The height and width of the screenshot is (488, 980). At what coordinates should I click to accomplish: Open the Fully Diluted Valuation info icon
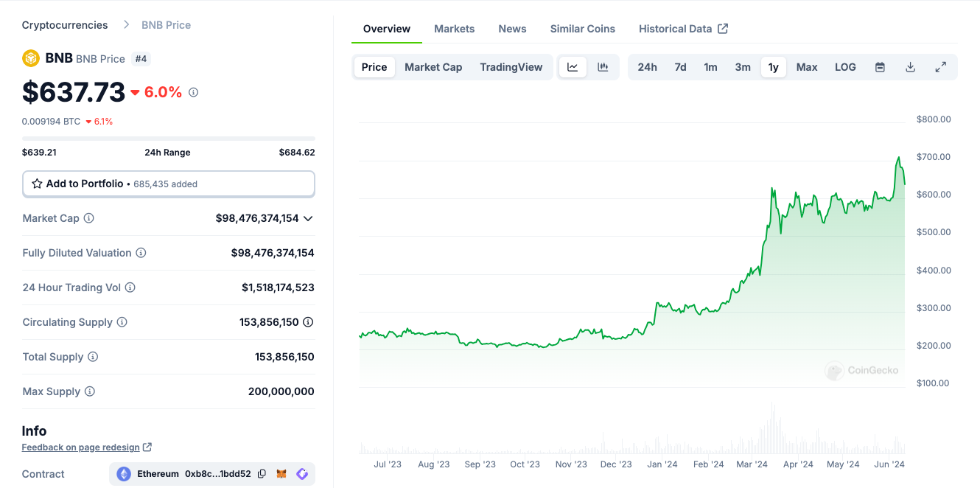141,253
